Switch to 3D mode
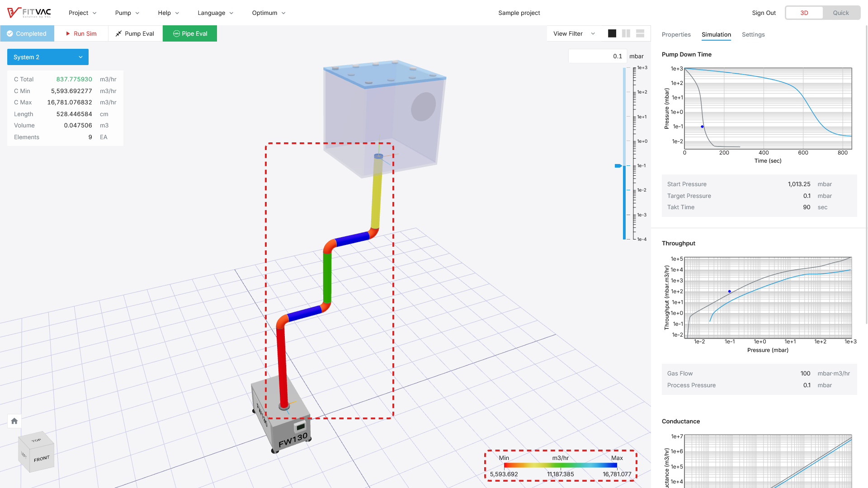This screenshot has height=488, width=868. [804, 13]
